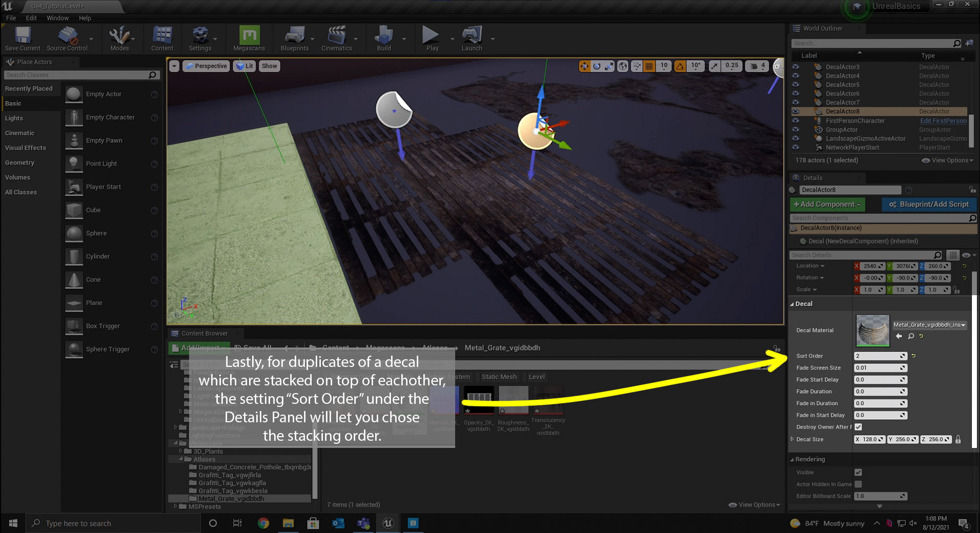This screenshot has height=533, width=980.
Task: Open World Outliner View Options
Action: [x=947, y=160]
